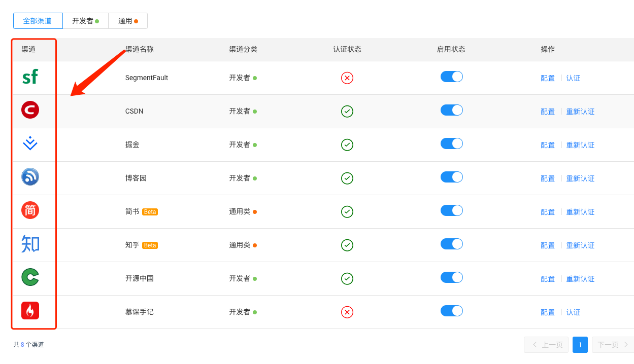This screenshot has width=634, height=364.
Task: Turn off the 知乎 channel switch
Action: [x=452, y=244]
